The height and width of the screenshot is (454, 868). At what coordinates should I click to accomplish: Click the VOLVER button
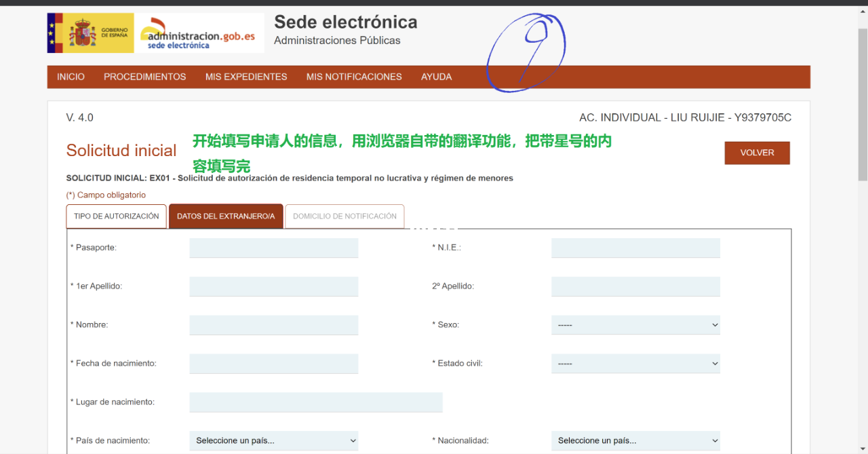click(x=757, y=153)
